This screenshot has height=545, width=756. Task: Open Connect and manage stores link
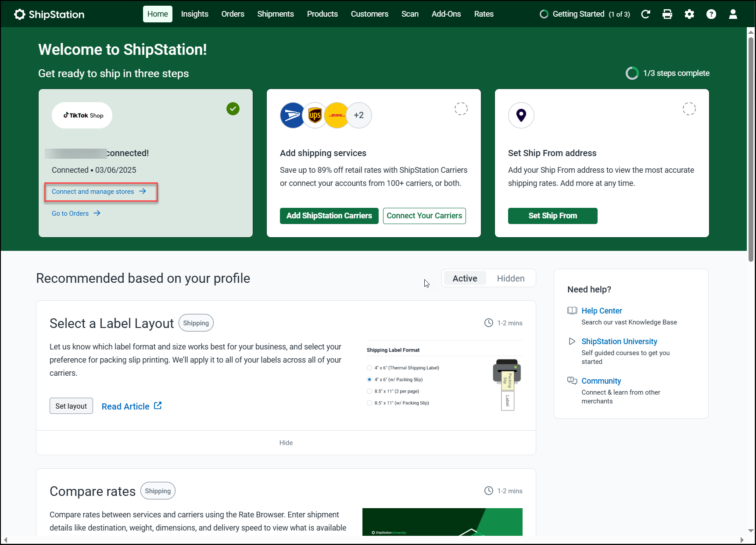coord(99,192)
